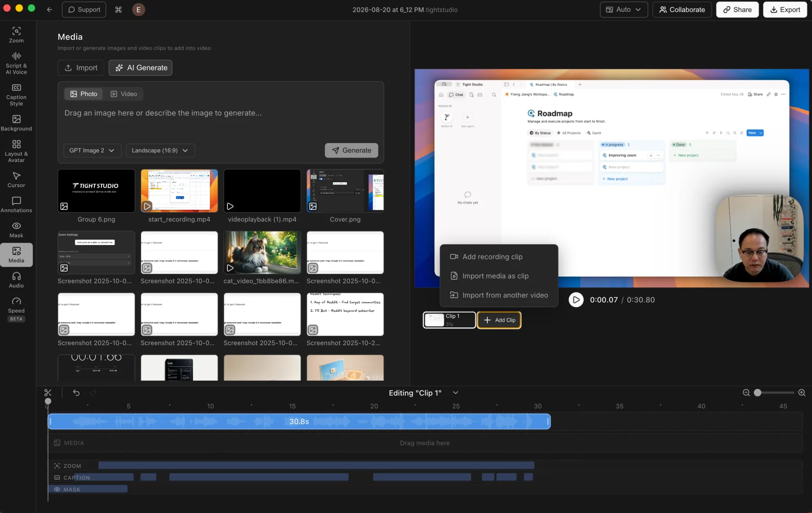The image size is (812, 513).
Task: Select the Zoom Settings screenshot thumbnail
Action: coord(96,253)
